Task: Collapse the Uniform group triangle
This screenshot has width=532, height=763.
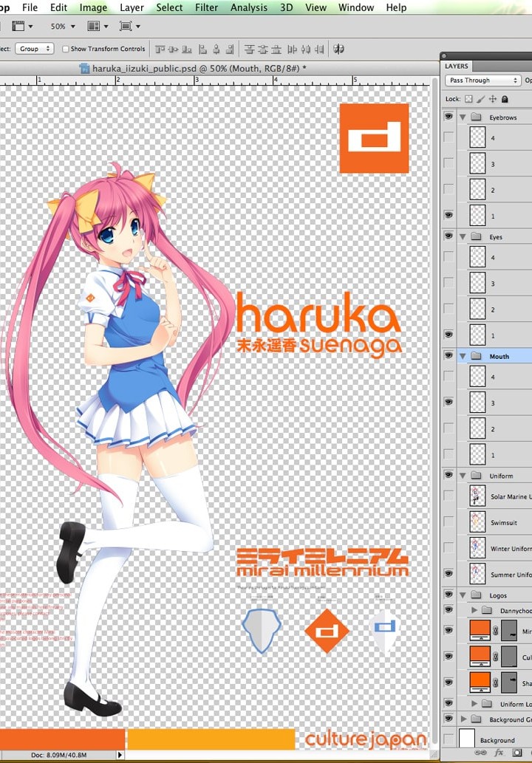Action: point(463,476)
